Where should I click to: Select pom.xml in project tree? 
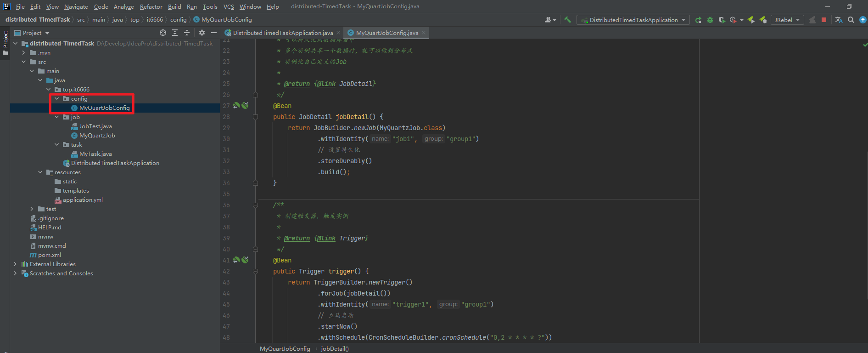[49, 255]
